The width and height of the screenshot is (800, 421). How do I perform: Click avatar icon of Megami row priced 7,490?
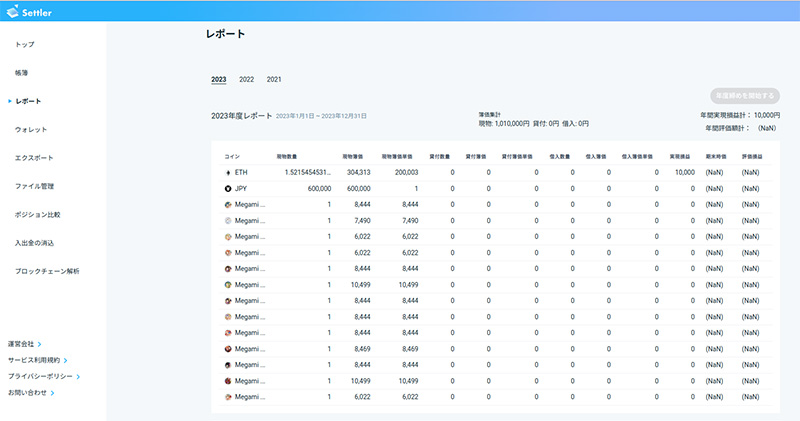coord(228,221)
